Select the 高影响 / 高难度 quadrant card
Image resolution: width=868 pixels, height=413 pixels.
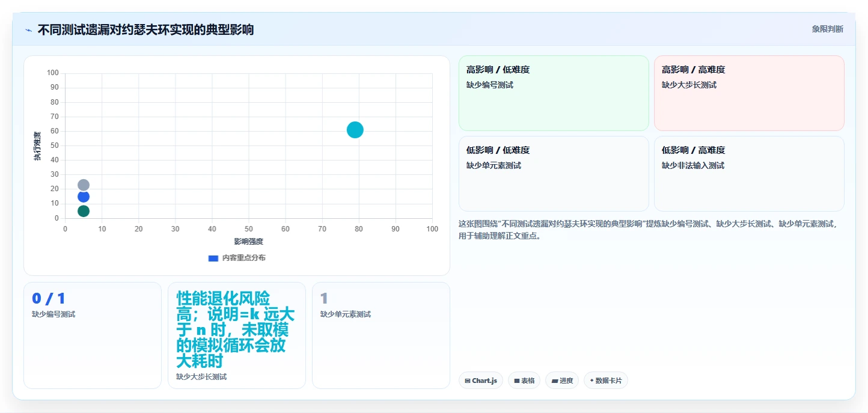coord(749,93)
